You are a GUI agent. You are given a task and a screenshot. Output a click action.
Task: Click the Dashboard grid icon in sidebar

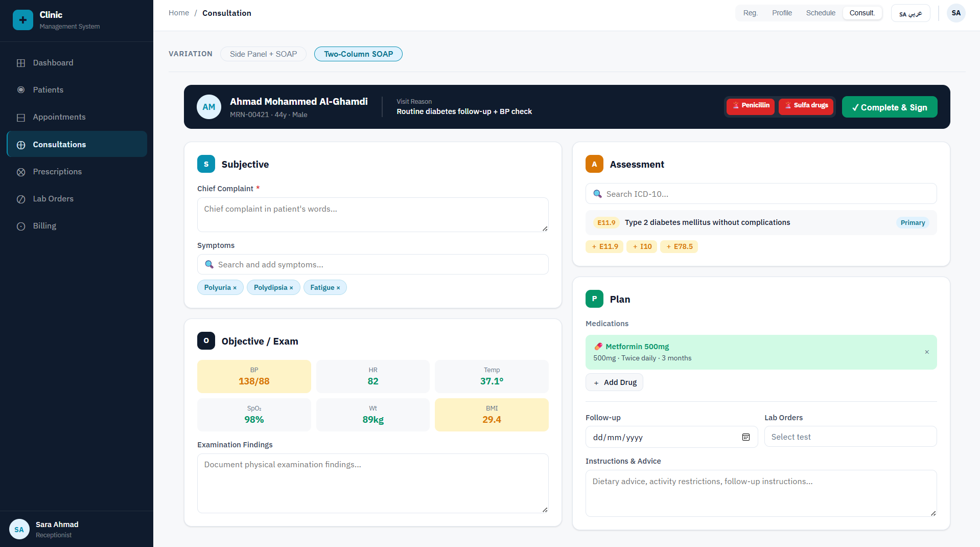pos(21,63)
